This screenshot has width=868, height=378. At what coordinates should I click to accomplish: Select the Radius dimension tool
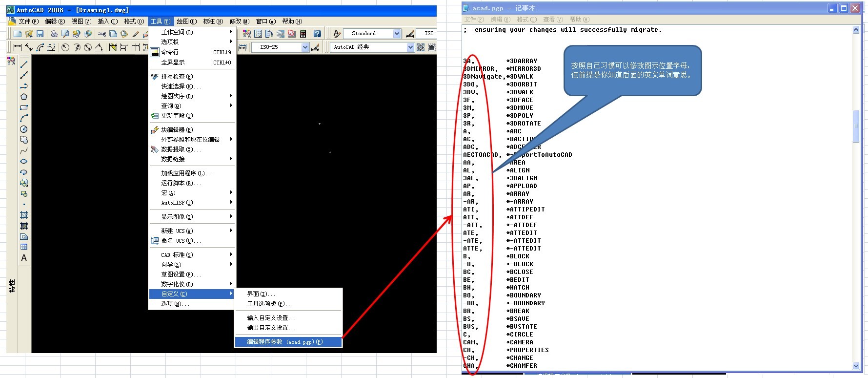[65, 47]
